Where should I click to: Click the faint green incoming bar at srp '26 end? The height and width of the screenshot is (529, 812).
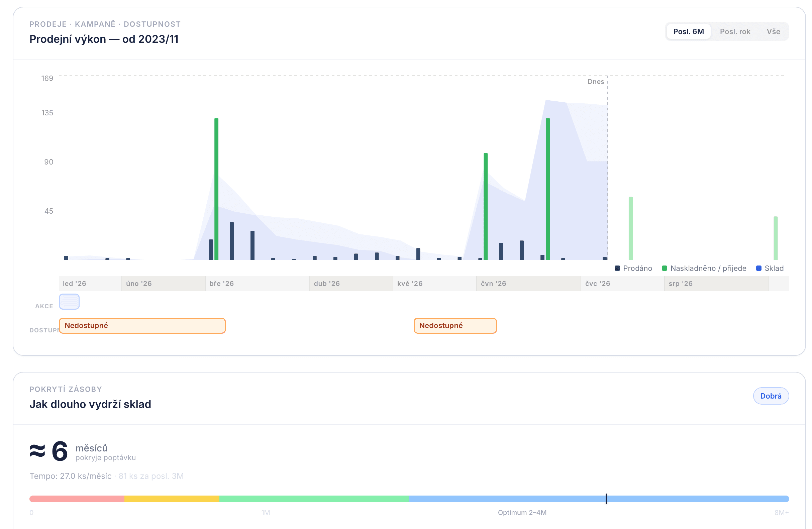click(x=776, y=238)
